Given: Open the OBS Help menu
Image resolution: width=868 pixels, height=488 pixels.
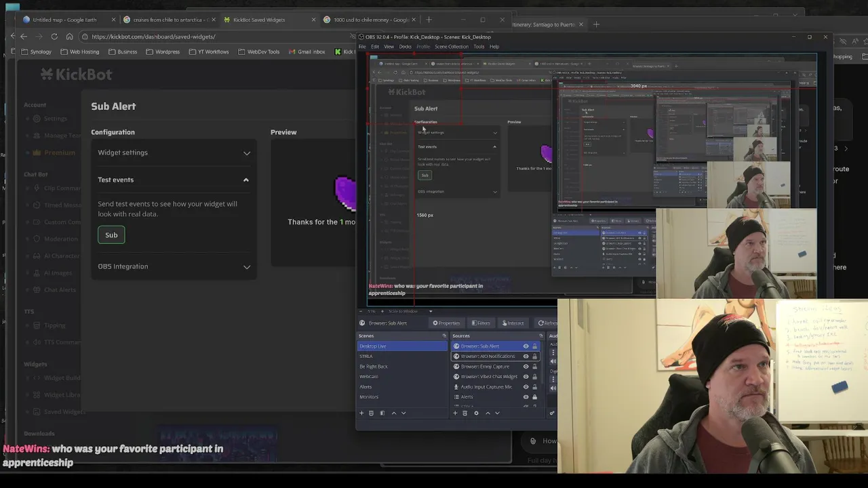Looking at the screenshot, I should coord(494,47).
